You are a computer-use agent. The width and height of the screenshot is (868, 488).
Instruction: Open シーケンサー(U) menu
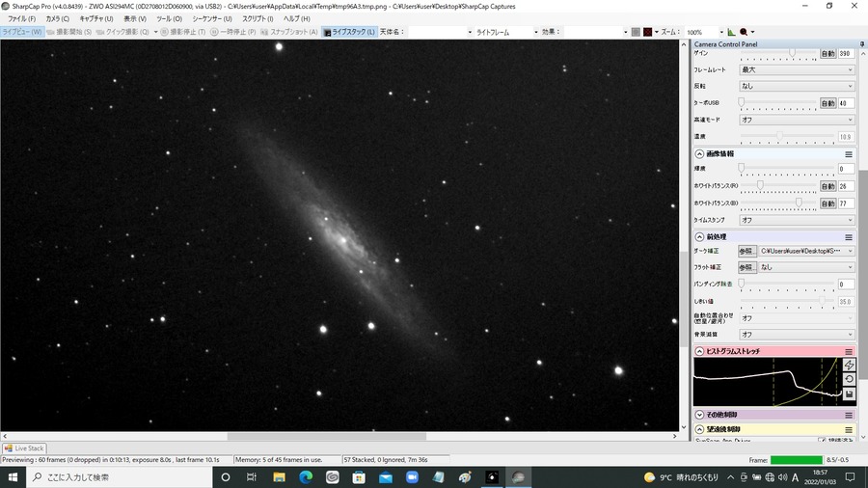(x=212, y=18)
